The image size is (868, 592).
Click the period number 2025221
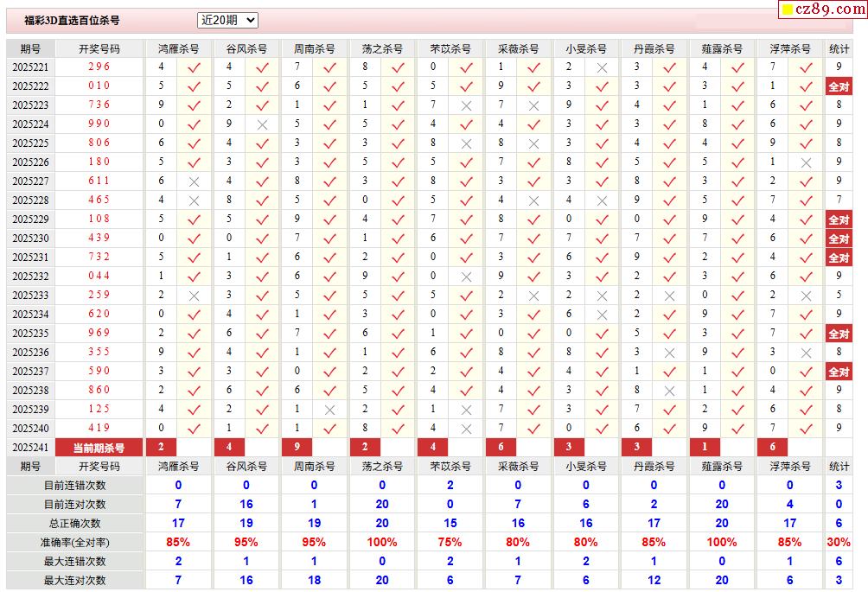30,67
